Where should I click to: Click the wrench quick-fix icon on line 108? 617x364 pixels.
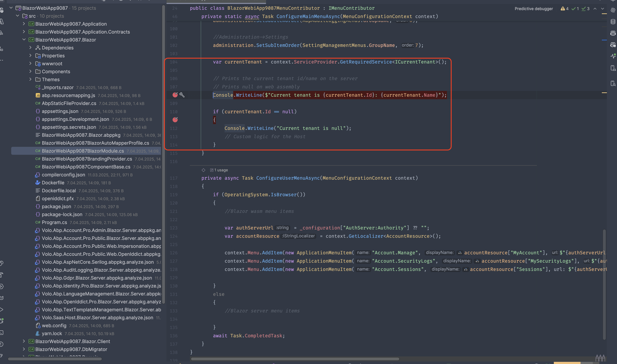point(182,95)
